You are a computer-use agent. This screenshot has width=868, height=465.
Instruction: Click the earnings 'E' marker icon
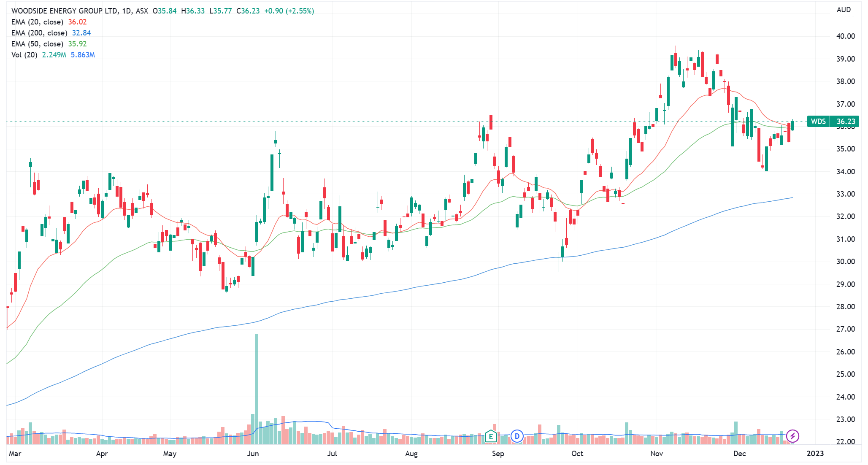point(491,436)
